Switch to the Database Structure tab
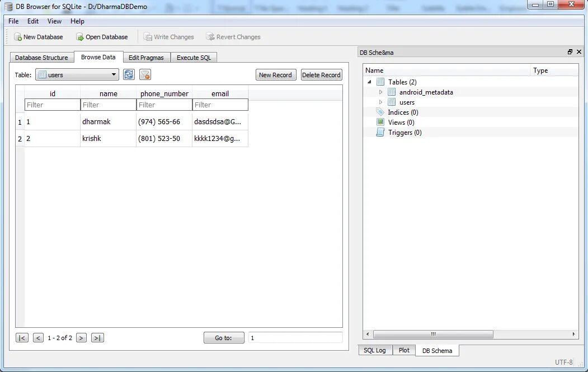Screen dimensions: 588x372 (x=41, y=58)
